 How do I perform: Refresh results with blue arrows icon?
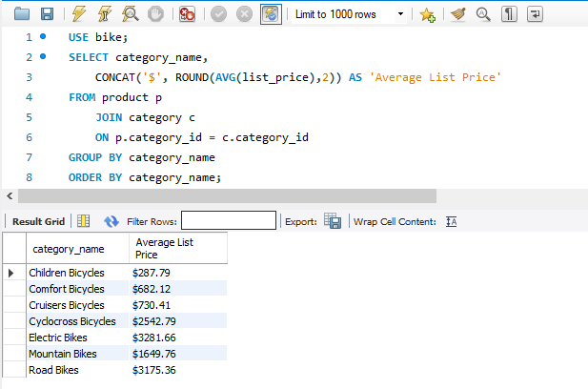(112, 221)
